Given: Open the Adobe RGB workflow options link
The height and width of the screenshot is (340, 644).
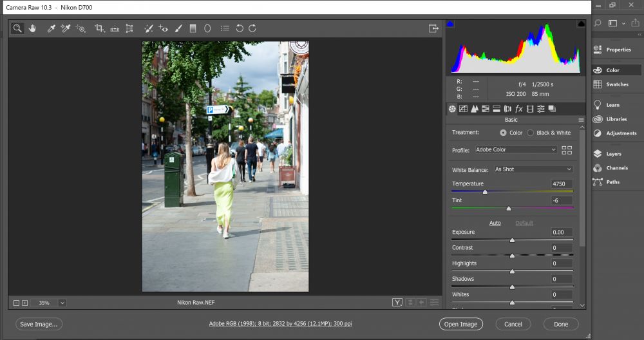Looking at the screenshot, I should 280,324.
